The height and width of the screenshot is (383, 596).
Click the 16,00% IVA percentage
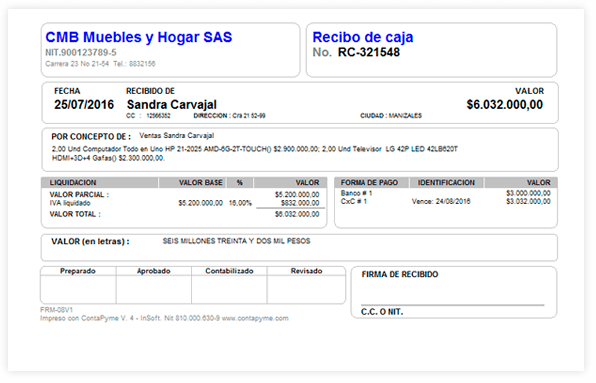[x=240, y=203]
